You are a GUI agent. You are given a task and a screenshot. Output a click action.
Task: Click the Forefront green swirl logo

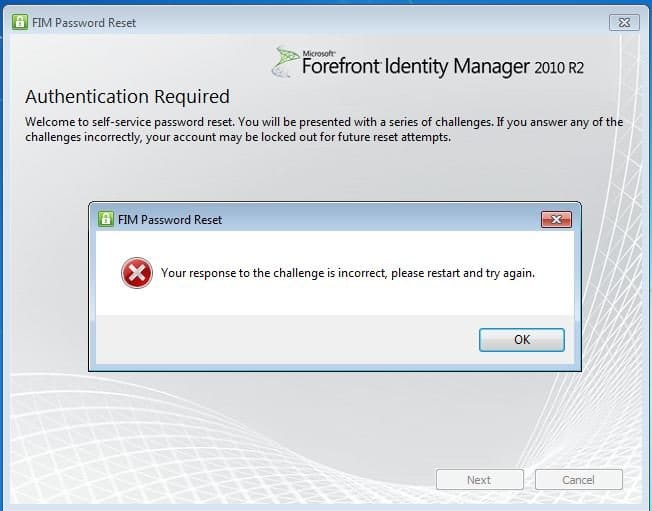pyautogui.click(x=286, y=62)
